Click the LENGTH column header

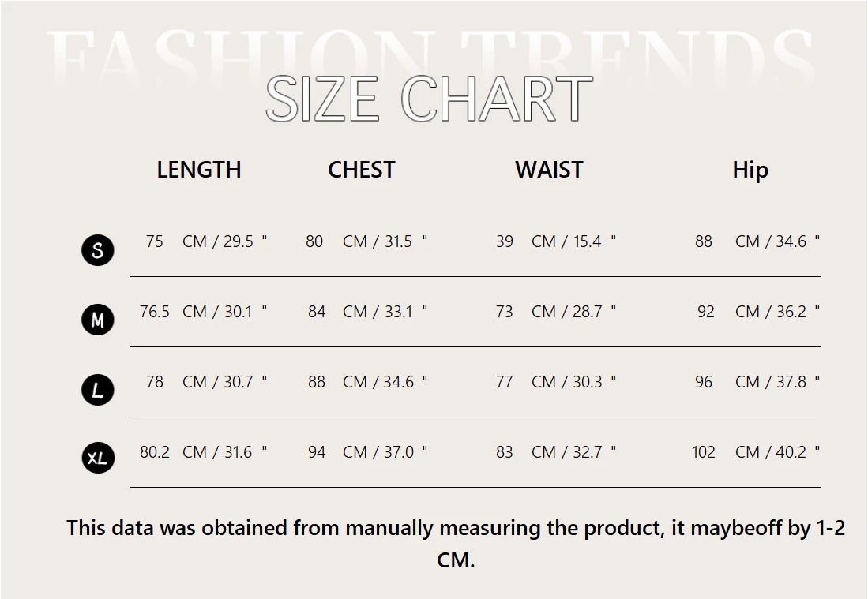[199, 170]
